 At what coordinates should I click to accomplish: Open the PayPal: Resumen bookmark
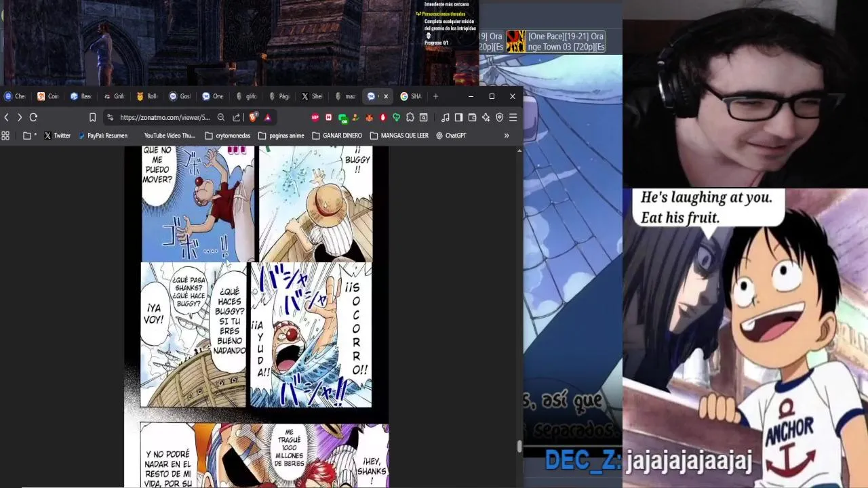click(102, 136)
